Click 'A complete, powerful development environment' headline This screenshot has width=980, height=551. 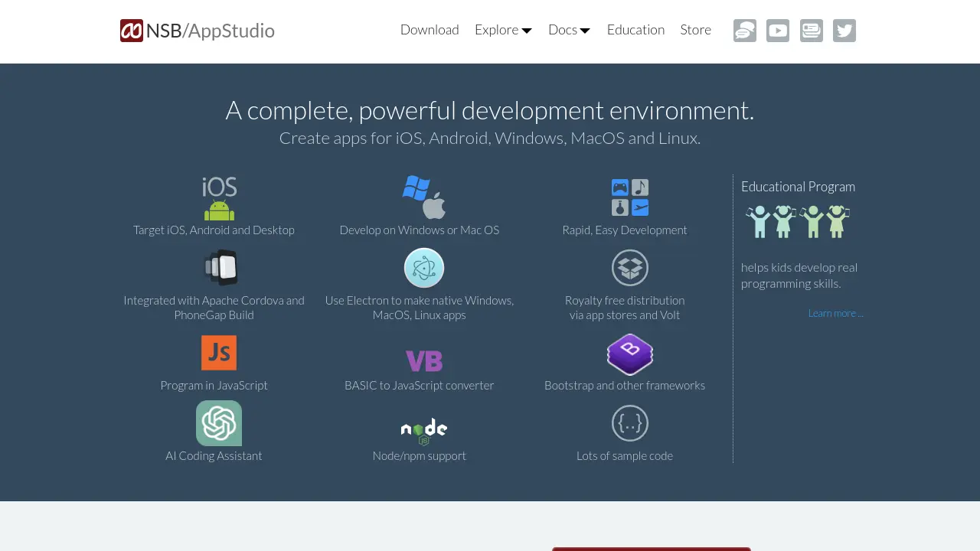point(490,111)
